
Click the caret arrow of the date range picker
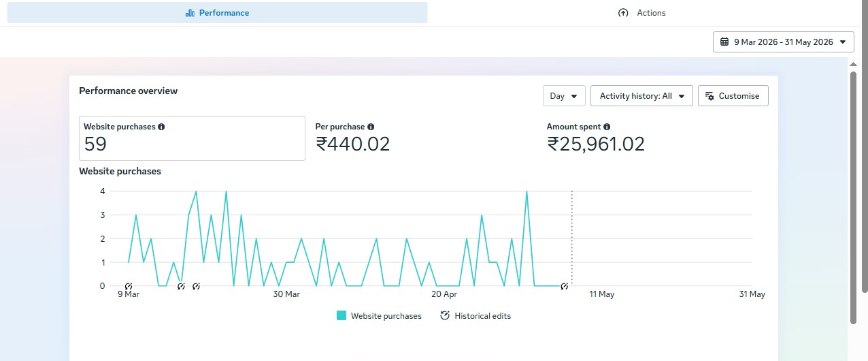[844, 42]
